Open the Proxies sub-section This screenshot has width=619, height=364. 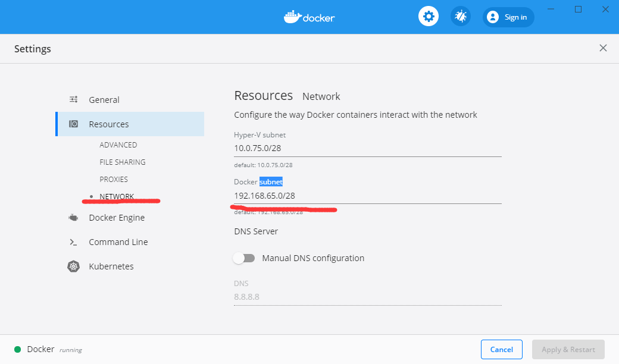(114, 180)
